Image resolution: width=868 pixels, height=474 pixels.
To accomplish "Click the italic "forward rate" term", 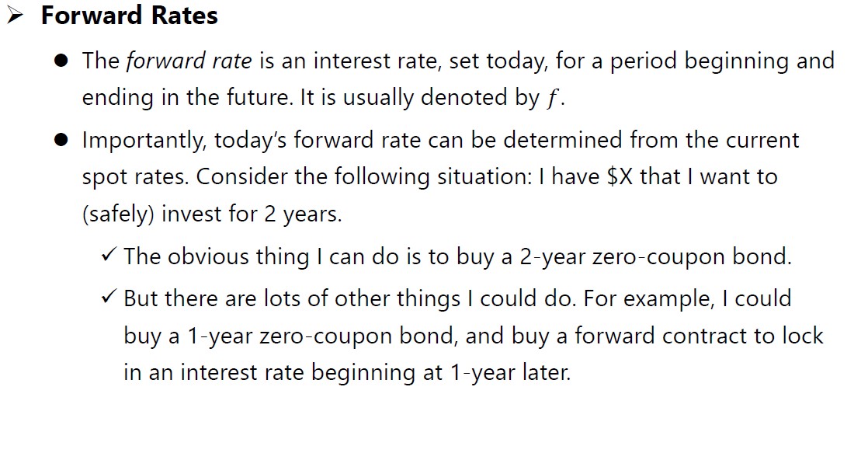I will [x=189, y=61].
